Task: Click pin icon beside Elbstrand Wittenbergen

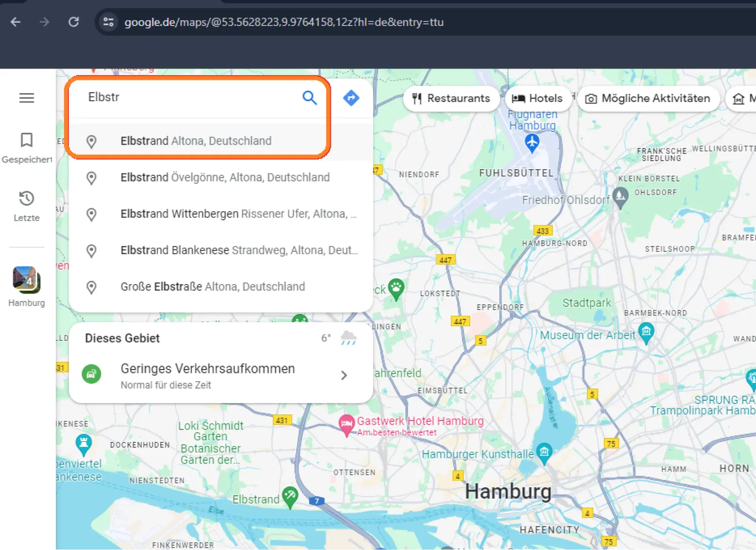Action: pos(91,214)
